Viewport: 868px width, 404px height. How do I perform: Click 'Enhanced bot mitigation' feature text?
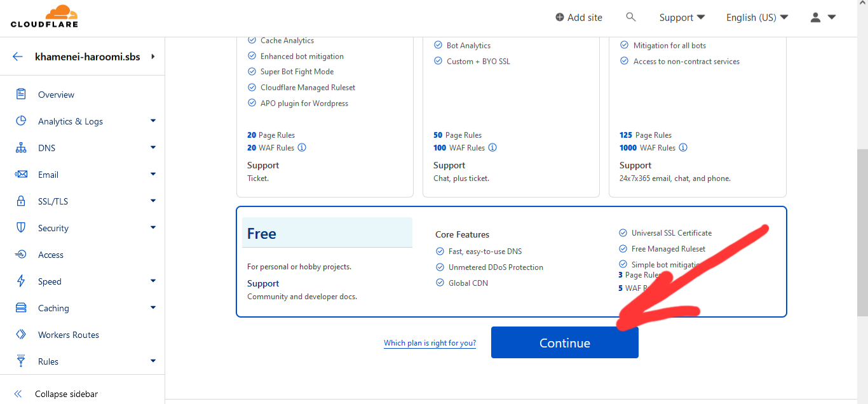(x=302, y=57)
